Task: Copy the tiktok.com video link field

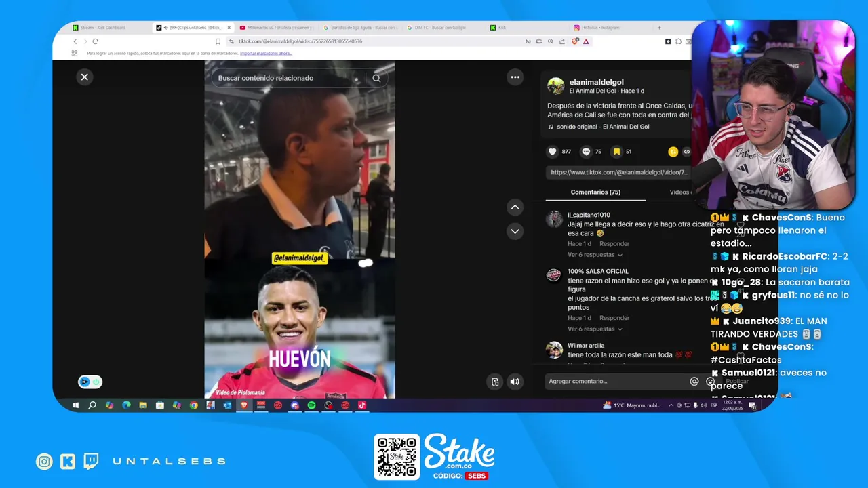Action: point(618,172)
